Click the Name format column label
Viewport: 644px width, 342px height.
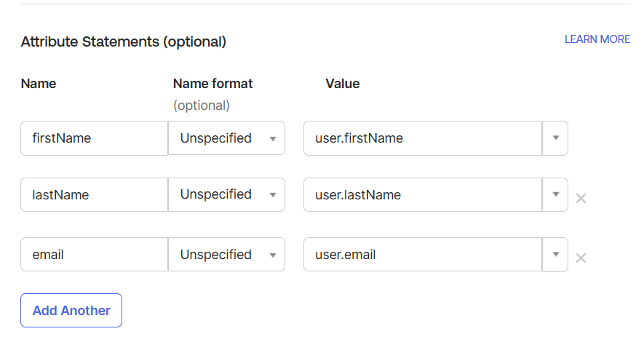pyautogui.click(x=212, y=84)
